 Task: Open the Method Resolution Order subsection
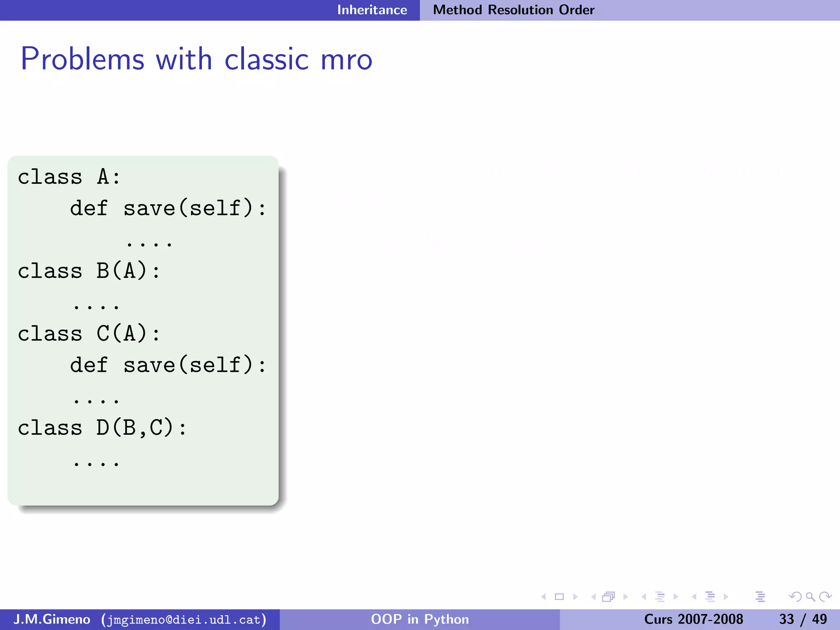[x=514, y=10]
